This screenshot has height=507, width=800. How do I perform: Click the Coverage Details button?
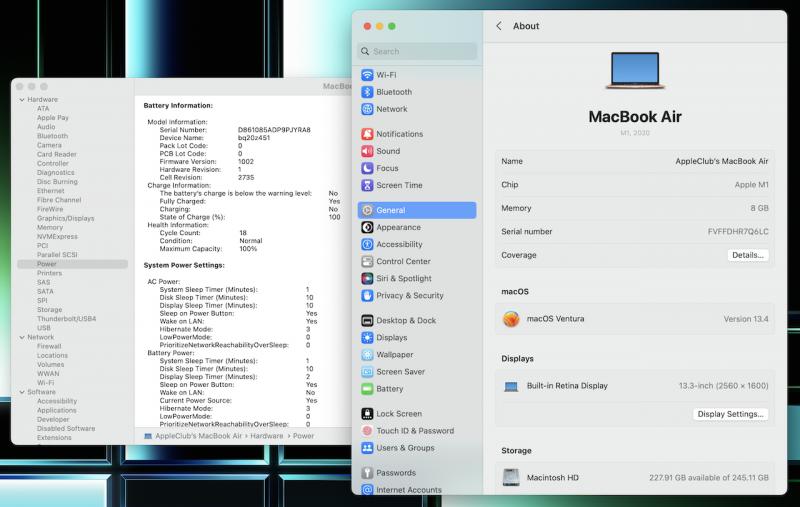click(x=747, y=255)
